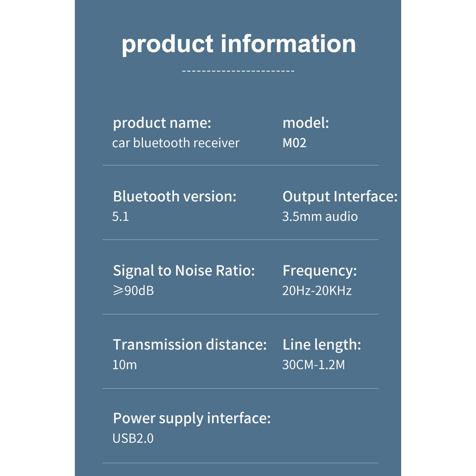Image resolution: width=476 pixels, height=476 pixels.
Task: Click the 'Frequency:' label
Action: click(320, 271)
